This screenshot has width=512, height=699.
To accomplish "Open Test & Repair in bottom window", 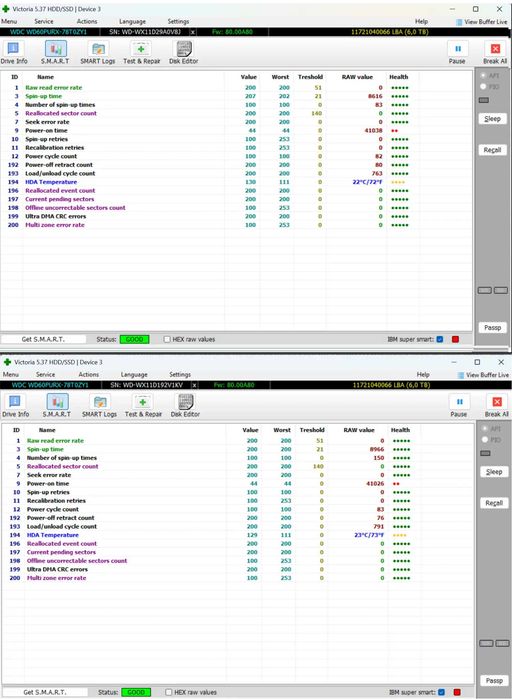I will (x=143, y=406).
